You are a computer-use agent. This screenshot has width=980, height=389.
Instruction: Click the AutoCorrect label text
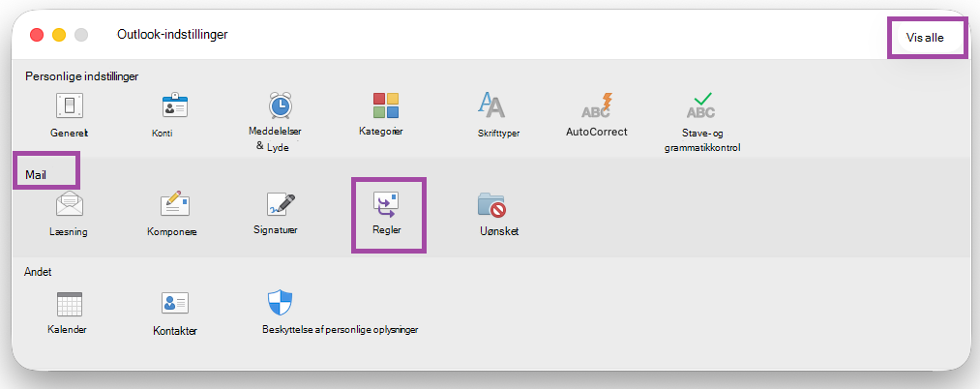click(596, 132)
